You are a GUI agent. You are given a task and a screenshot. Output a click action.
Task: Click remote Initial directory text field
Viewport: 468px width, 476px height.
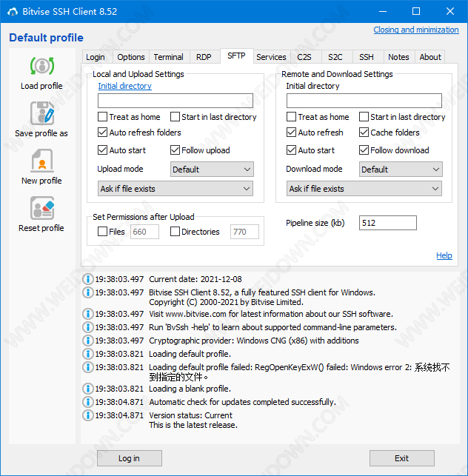(x=364, y=101)
